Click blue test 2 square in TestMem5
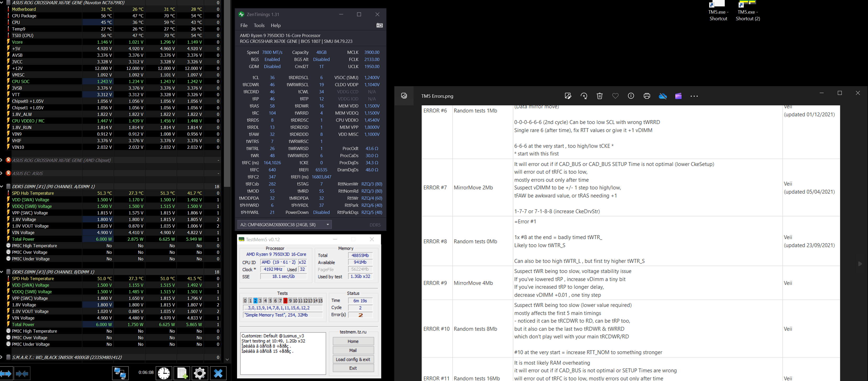 coord(255,300)
